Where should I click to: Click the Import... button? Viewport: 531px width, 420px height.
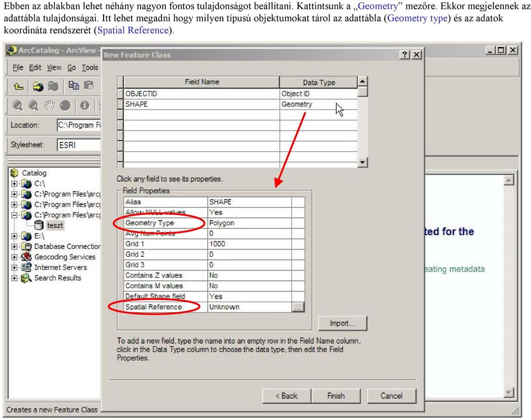tap(342, 323)
